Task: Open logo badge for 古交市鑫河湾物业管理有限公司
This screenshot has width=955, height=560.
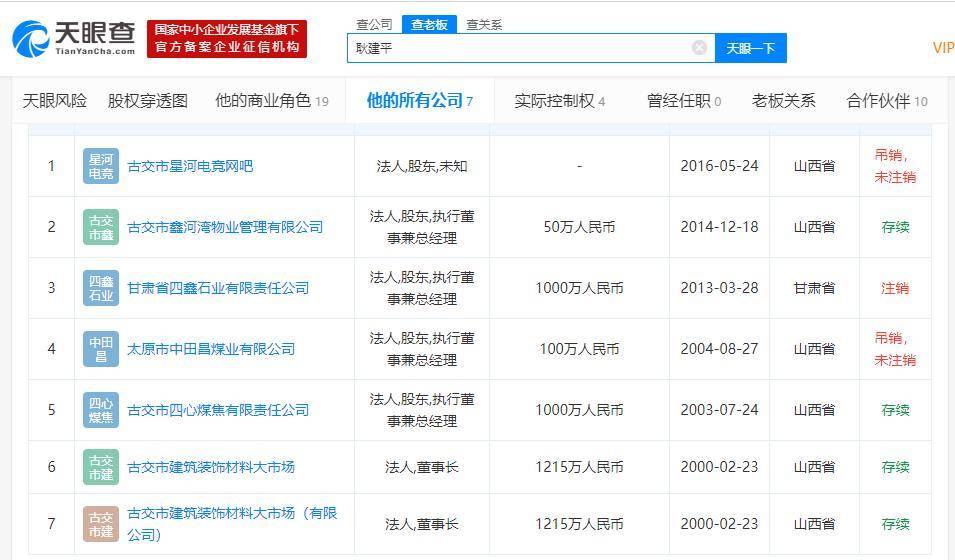Action: [101, 227]
